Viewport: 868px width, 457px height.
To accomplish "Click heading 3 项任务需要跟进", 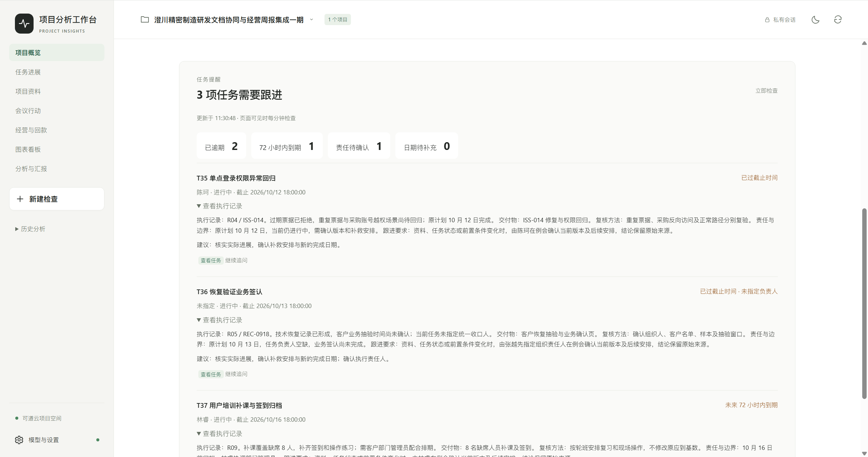I will point(239,95).
